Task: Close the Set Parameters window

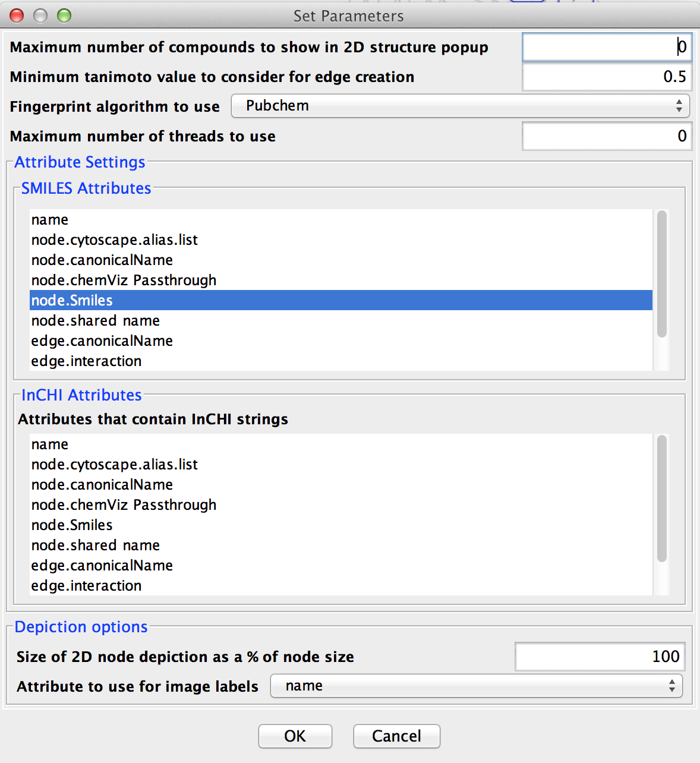Action: [x=17, y=15]
